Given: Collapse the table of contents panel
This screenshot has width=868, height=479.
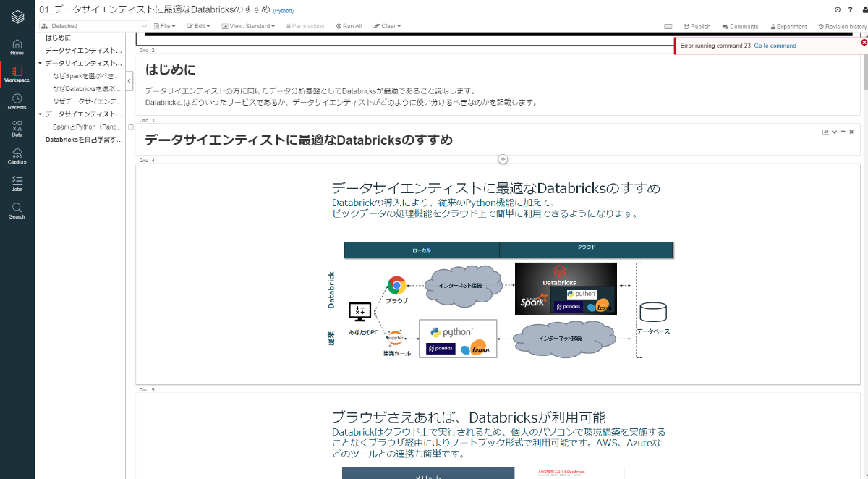Looking at the screenshot, I should pyautogui.click(x=129, y=81).
